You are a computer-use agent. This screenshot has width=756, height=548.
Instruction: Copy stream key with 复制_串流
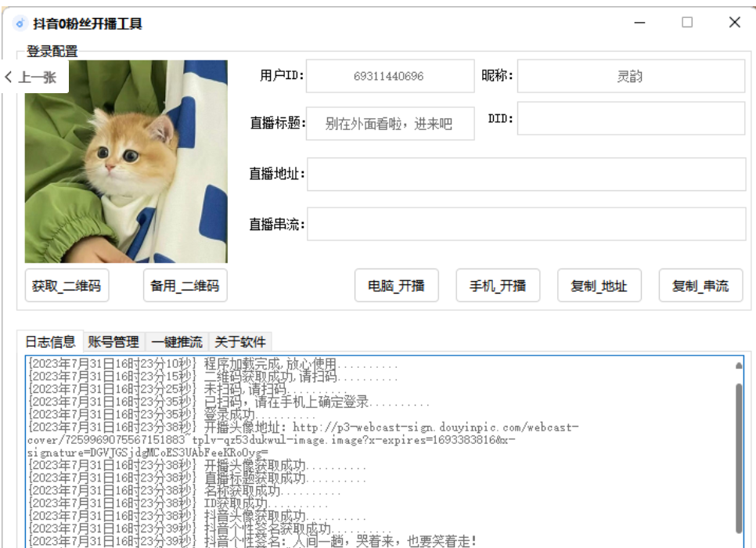pyautogui.click(x=700, y=286)
